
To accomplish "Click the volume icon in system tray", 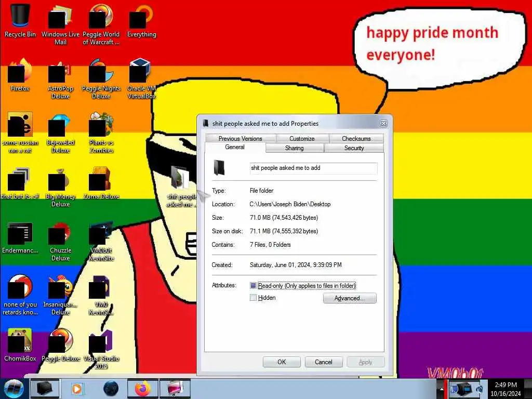I will pos(478,390).
